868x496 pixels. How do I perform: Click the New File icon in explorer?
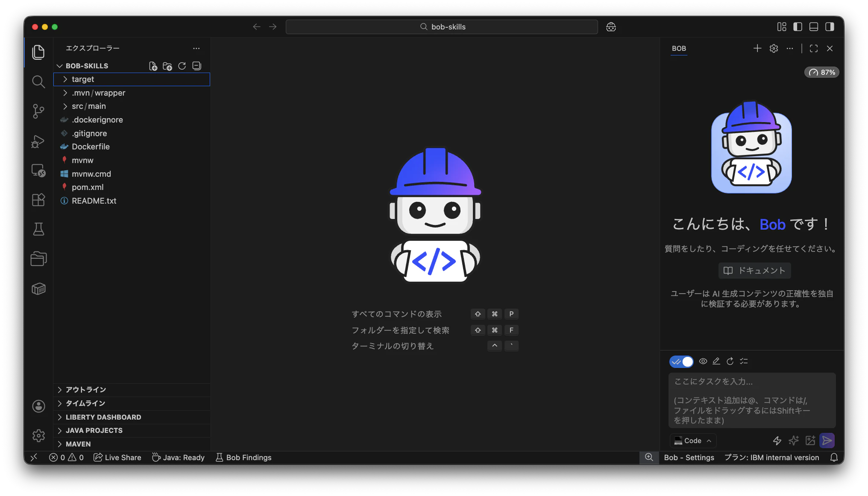(x=153, y=66)
